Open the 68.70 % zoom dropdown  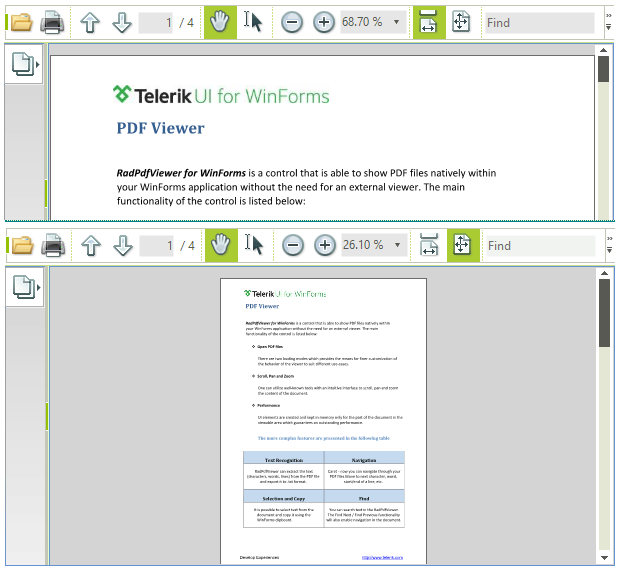397,22
